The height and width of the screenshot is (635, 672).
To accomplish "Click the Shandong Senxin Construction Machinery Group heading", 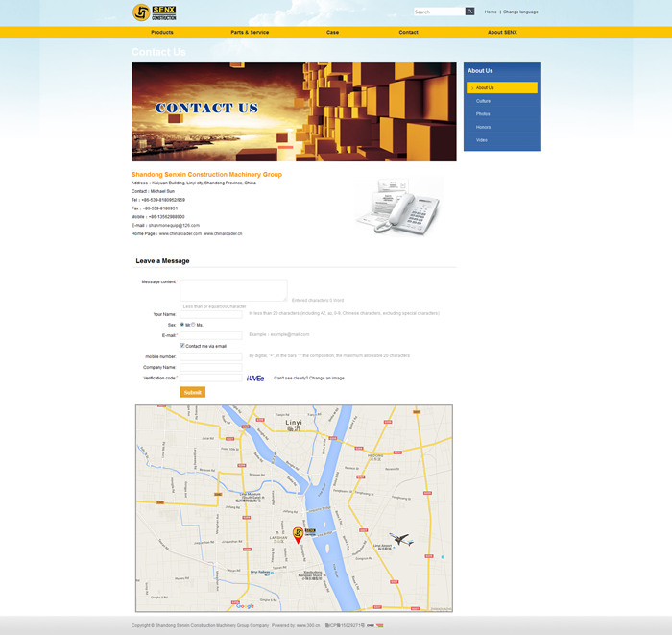I will pos(206,175).
